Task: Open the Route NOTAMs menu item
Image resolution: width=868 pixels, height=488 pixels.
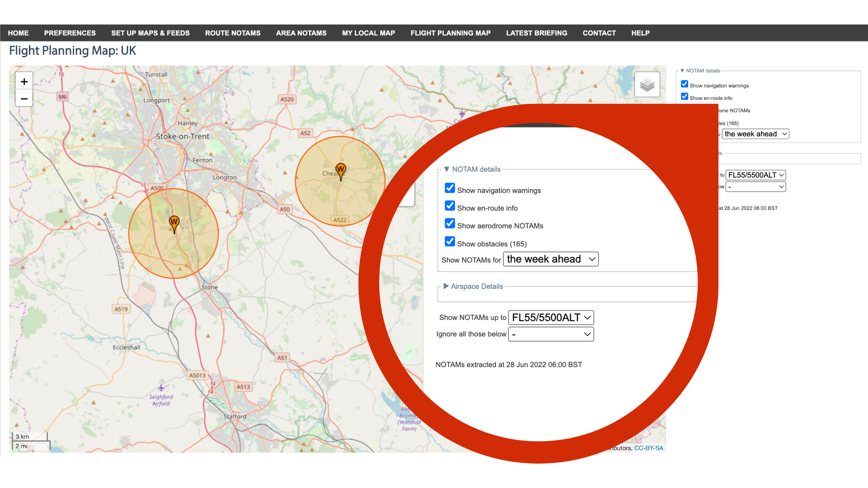Action: point(232,33)
